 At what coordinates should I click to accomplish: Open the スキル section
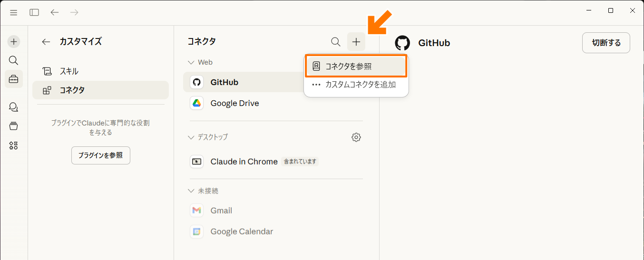tap(69, 71)
